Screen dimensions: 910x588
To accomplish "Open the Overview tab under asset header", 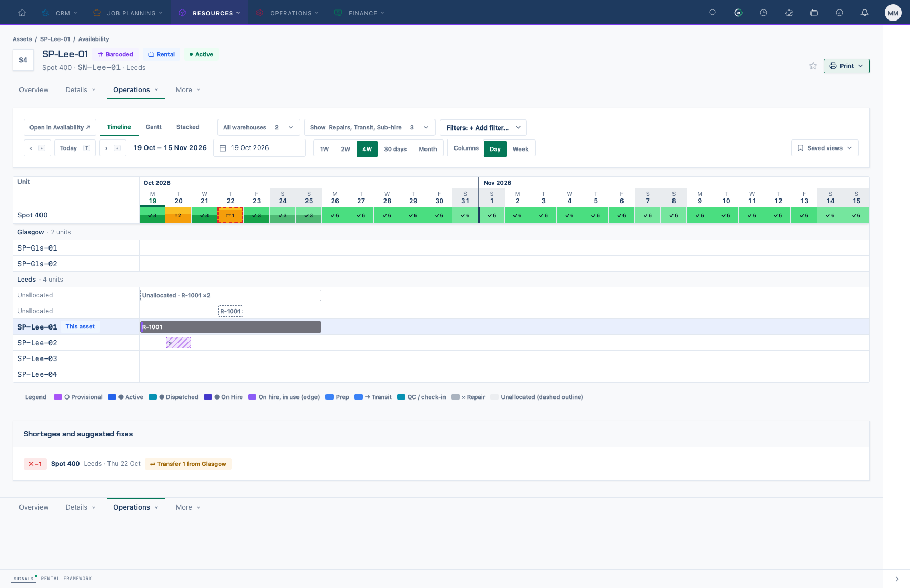I will (x=34, y=90).
